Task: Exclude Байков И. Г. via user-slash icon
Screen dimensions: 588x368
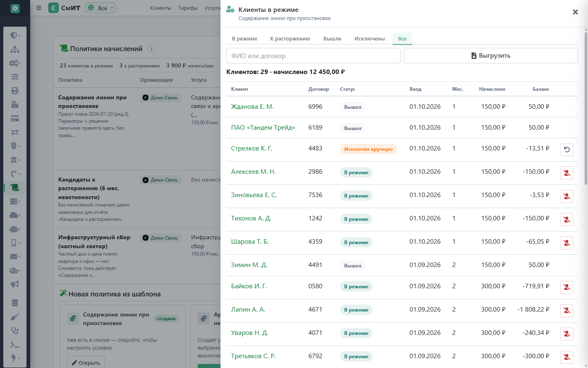Action: (567, 287)
